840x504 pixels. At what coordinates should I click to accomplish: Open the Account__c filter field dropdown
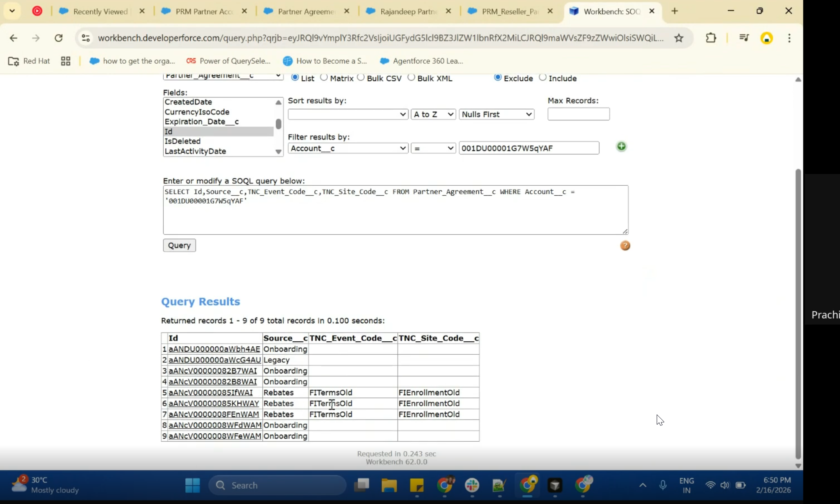tap(348, 148)
